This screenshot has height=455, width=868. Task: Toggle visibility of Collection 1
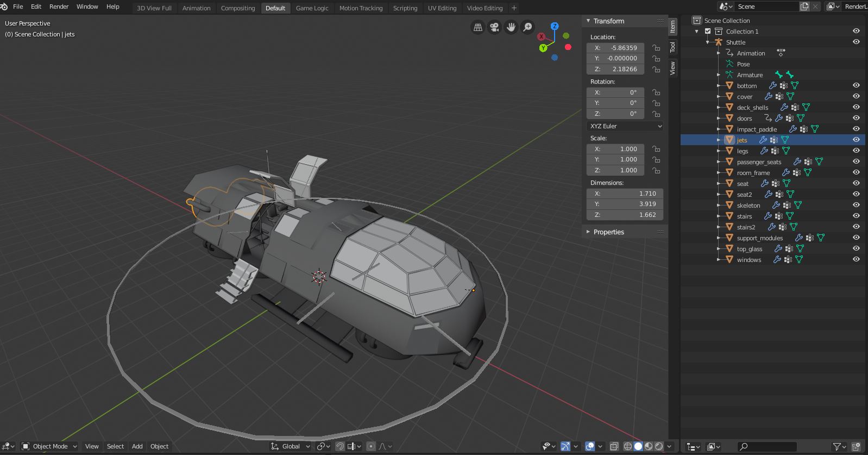(856, 31)
